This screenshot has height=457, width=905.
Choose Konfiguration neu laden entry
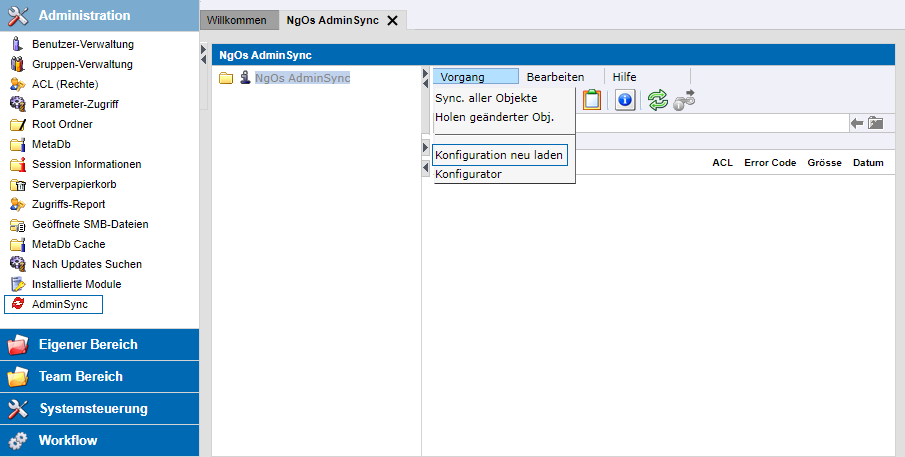[500, 155]
